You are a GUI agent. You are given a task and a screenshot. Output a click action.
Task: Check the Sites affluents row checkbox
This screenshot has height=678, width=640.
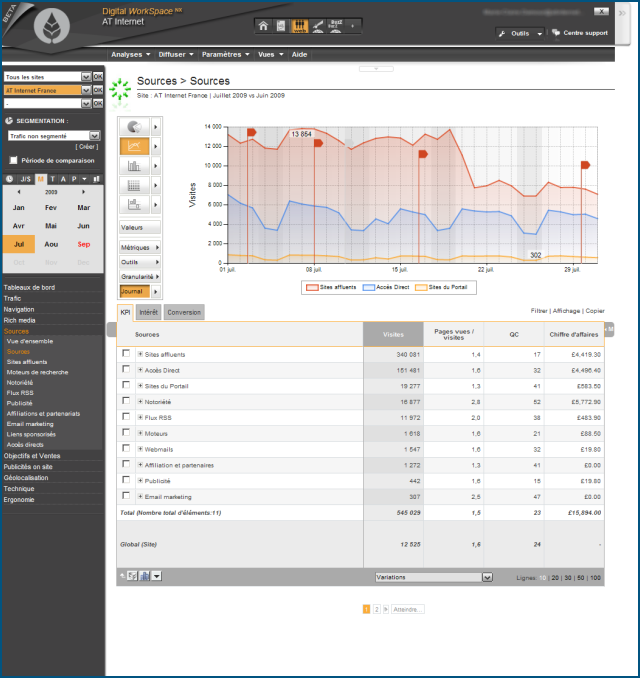pyautogui.click(x=126, y=353)
